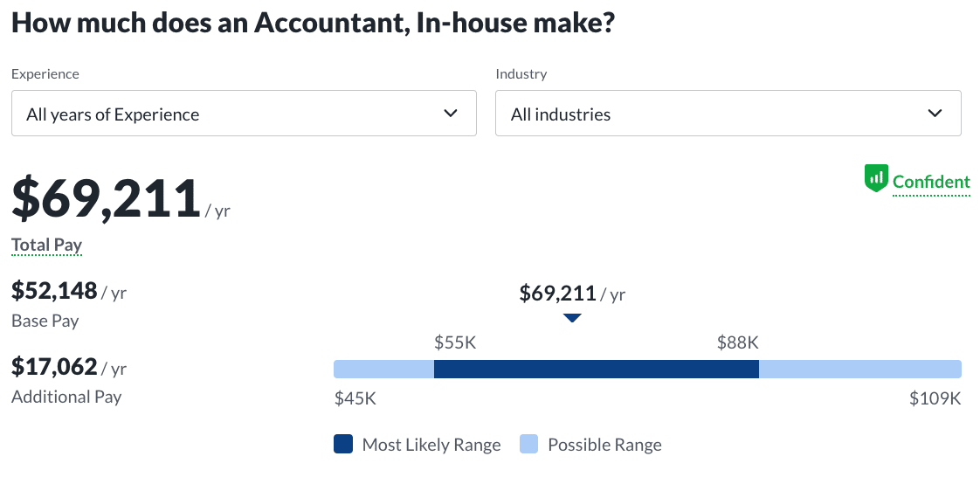Click the dark blue Most Likely Range swatch

coord(343,445)
